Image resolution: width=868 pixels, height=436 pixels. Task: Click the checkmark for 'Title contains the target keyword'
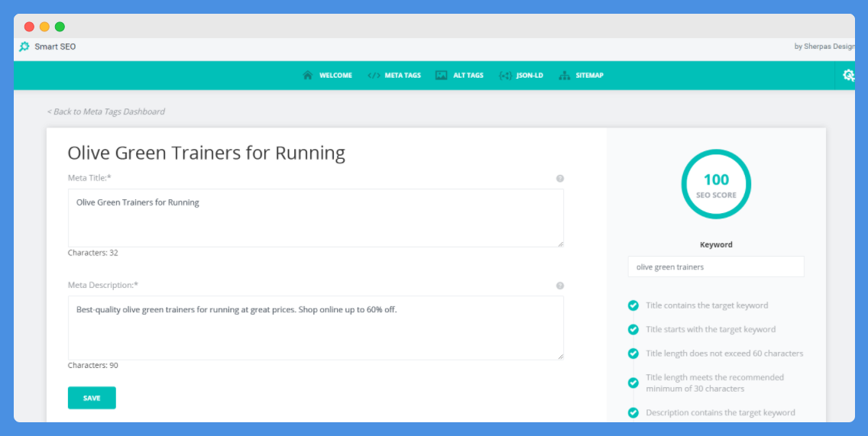(x=633, y=305)
